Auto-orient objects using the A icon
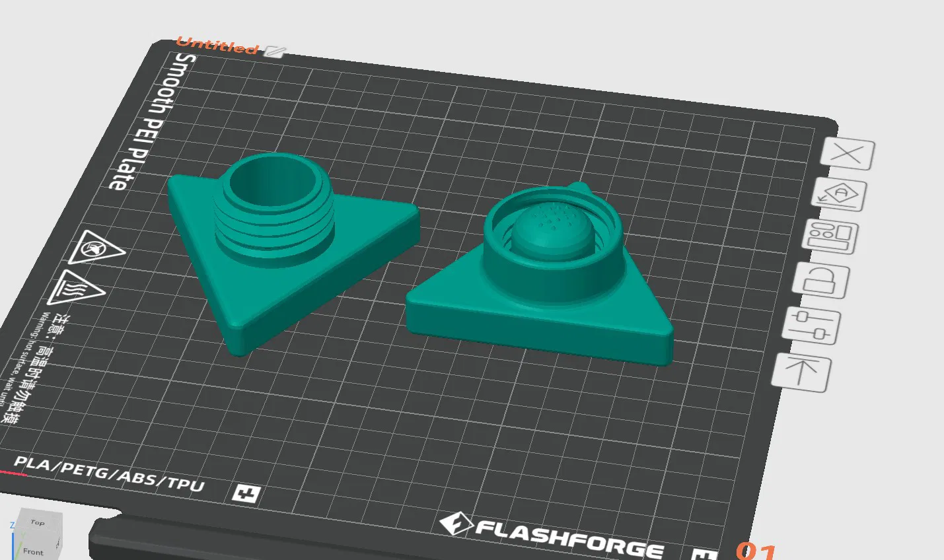 [x=839, y=194]
